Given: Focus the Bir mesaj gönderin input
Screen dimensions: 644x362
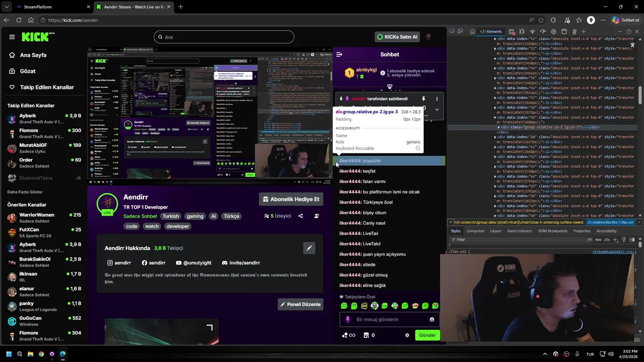Looking at the screenshot, I should [x=390, y=319].
